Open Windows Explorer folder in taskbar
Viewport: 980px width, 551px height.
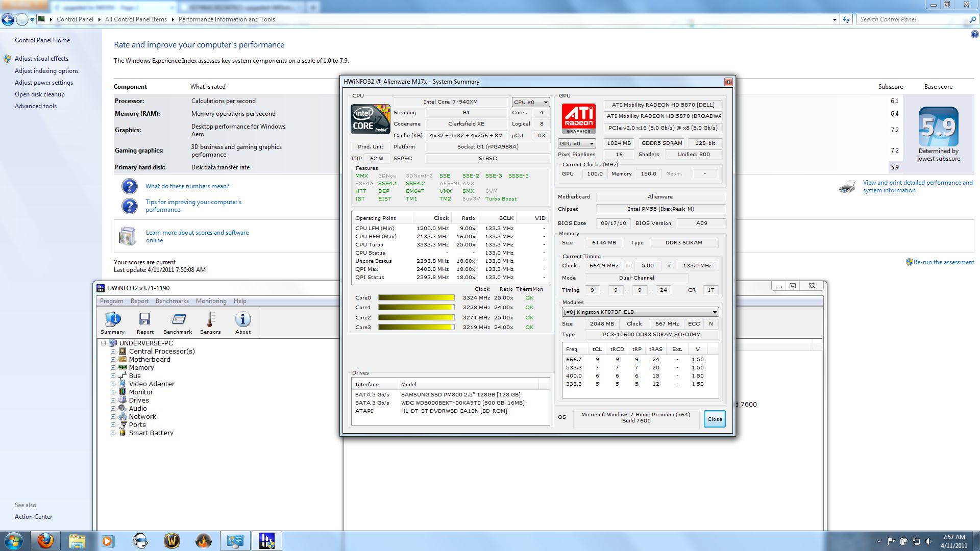click(x=77, y=540)
